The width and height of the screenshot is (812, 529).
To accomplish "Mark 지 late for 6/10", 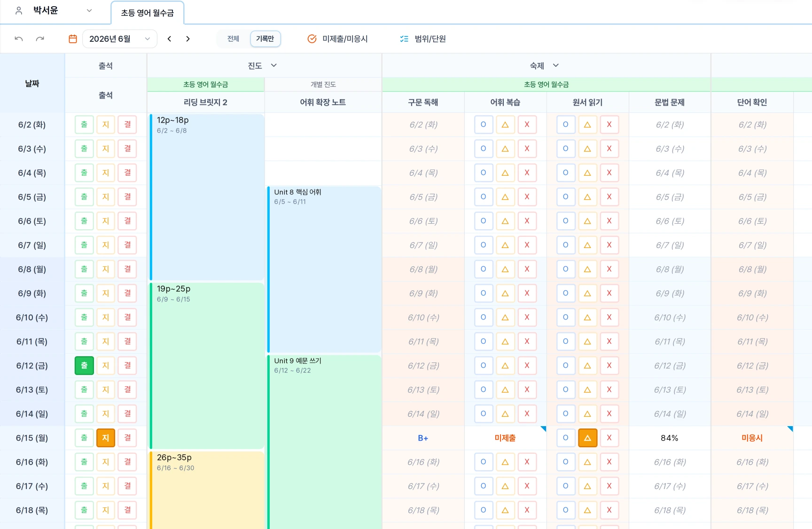I will tap(106, 317).
